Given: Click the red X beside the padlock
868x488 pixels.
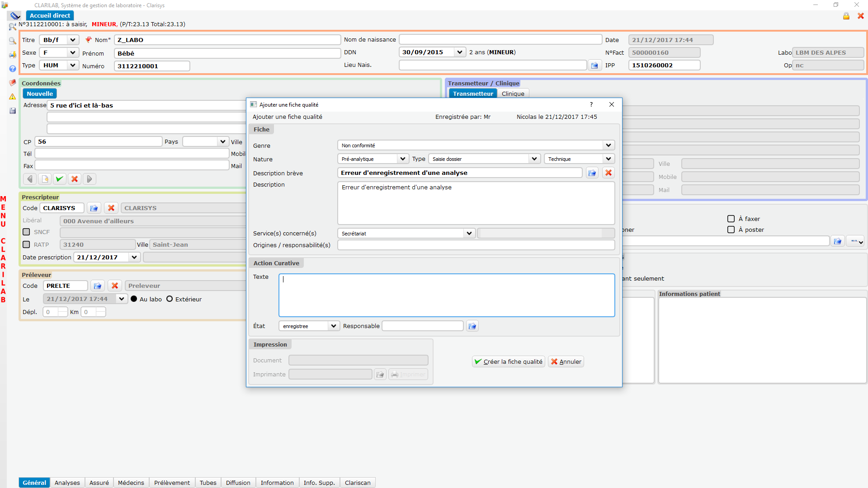Looking at the screenshot, I should 861,16.
